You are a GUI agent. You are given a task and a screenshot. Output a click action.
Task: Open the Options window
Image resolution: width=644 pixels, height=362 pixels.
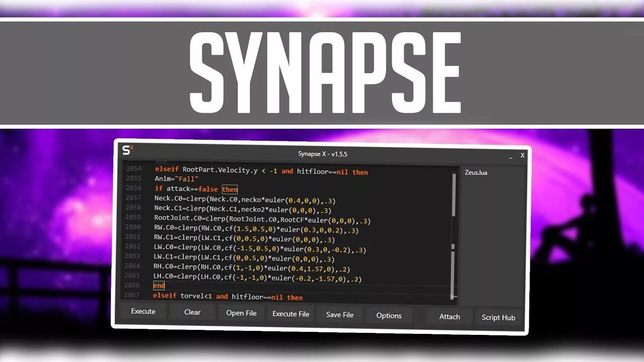(389, 316)
